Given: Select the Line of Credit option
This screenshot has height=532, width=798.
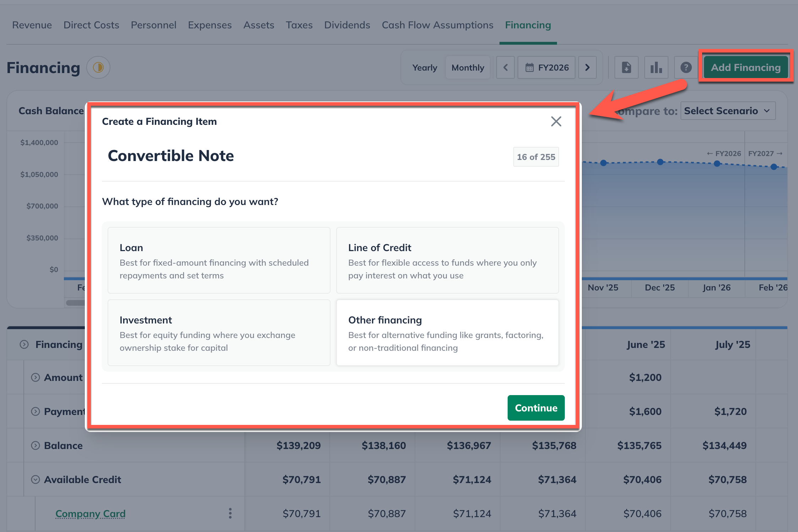Looking at the screenshot, I should coord(447,260).
